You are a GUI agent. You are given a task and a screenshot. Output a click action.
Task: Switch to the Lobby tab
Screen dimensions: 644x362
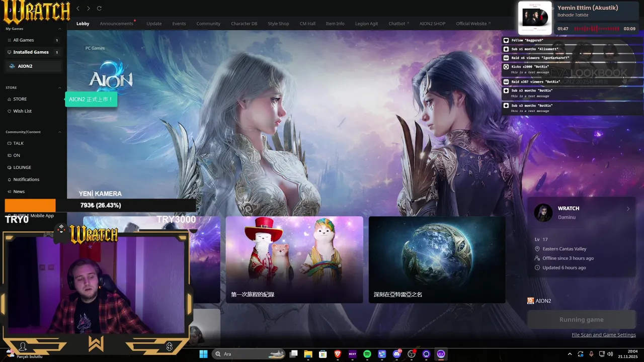[83, 24]
